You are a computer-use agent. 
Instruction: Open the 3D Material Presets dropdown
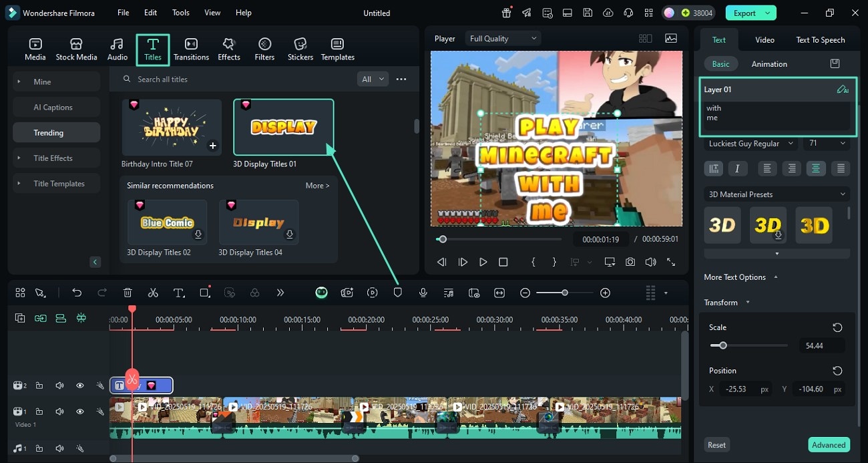(x=777, y=194)
